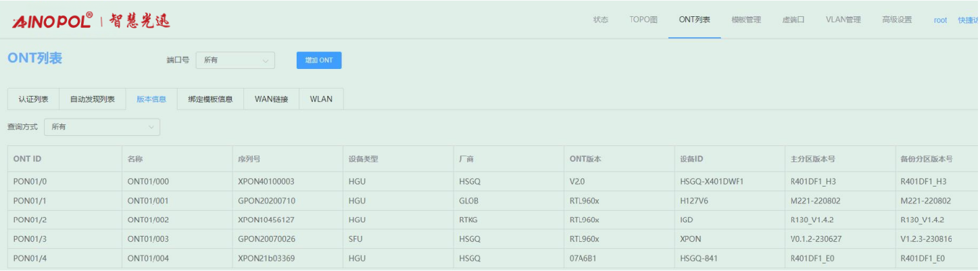The width and height of the screenshot is (980, 271).
Task: Switch to the WLAN tab
Action: tap(321, 99)
